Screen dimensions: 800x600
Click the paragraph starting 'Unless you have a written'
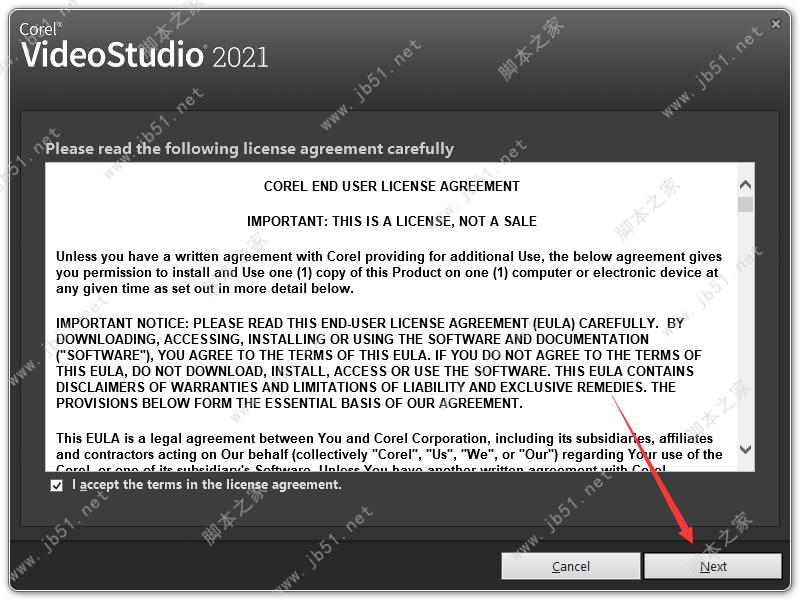tap(389, 272)
